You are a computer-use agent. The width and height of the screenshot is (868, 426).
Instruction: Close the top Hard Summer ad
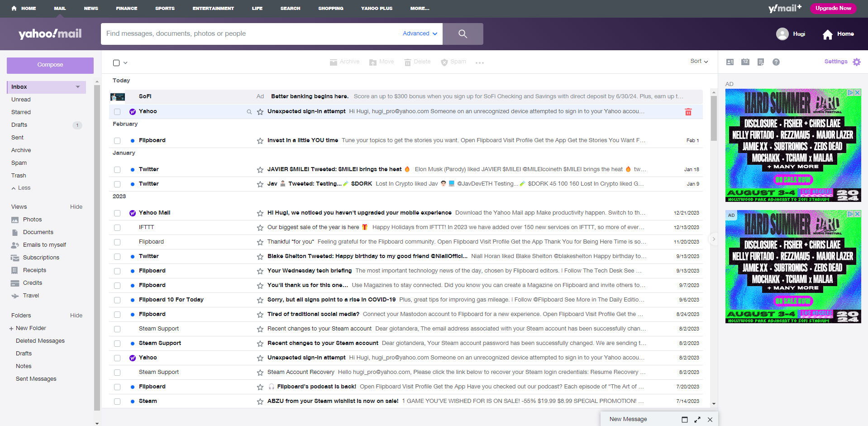[857, 92]
